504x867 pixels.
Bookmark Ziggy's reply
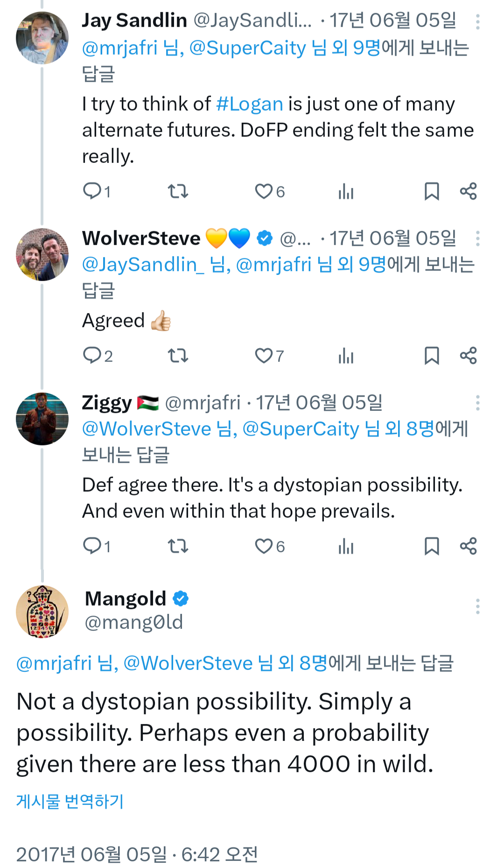pyautogui.click(x=431, y=546)
